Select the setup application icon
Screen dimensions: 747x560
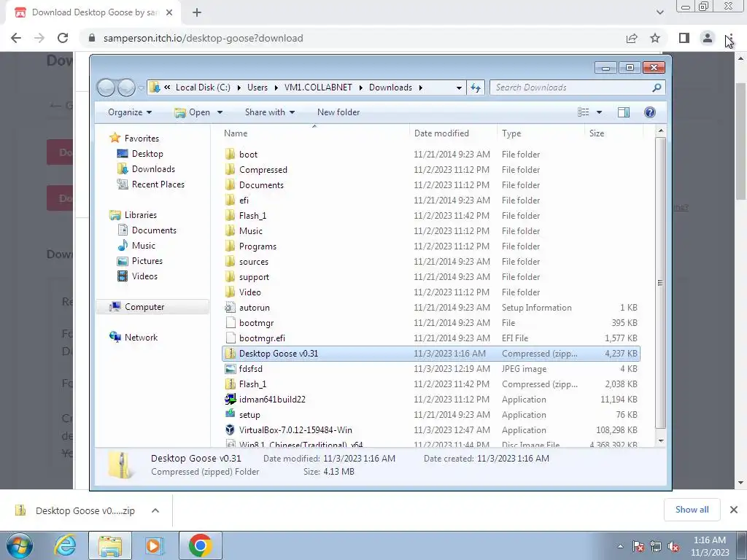coord(230,414)
